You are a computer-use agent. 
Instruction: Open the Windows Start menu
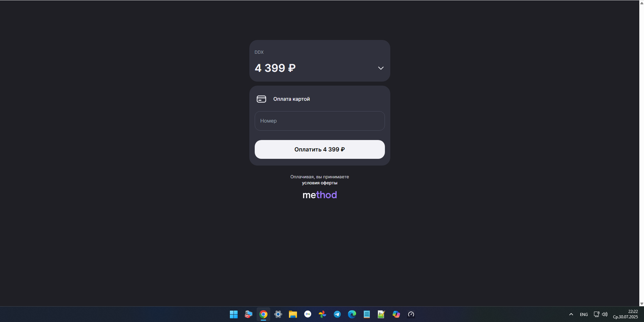tap(234, 314)
